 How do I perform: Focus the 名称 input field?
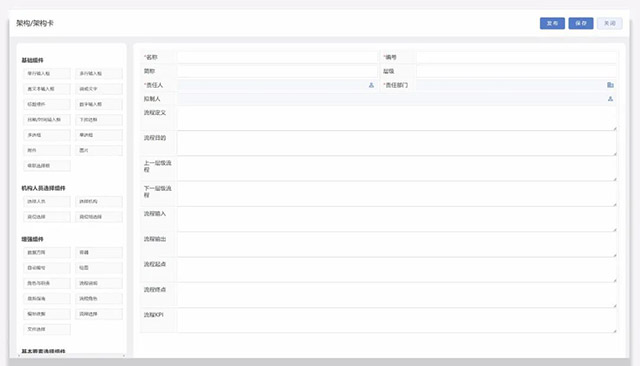277,57
